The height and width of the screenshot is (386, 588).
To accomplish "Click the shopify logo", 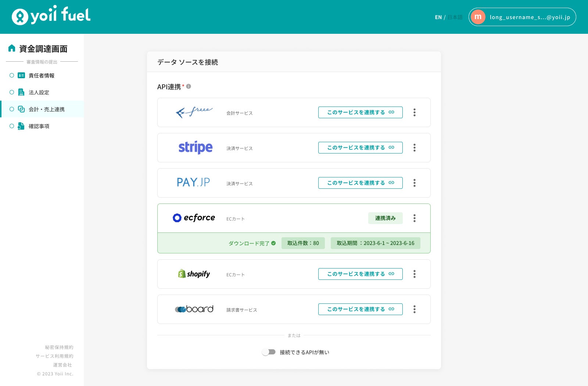I will tap(194, 274).
